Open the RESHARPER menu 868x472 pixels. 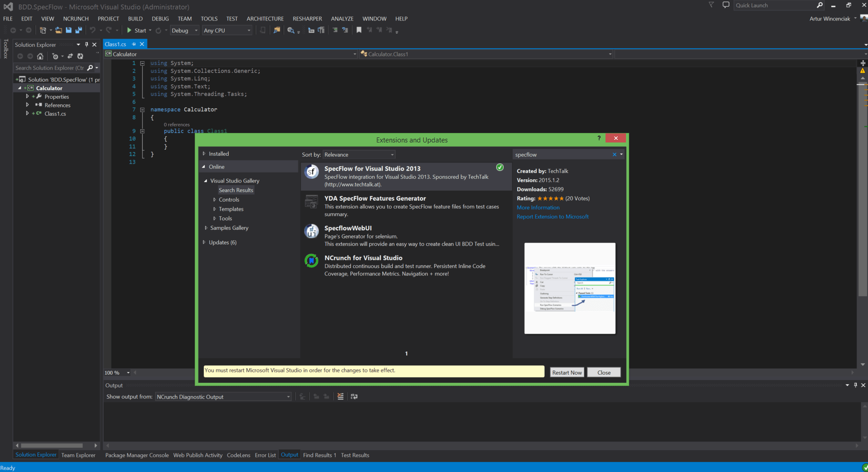[307, 19]
